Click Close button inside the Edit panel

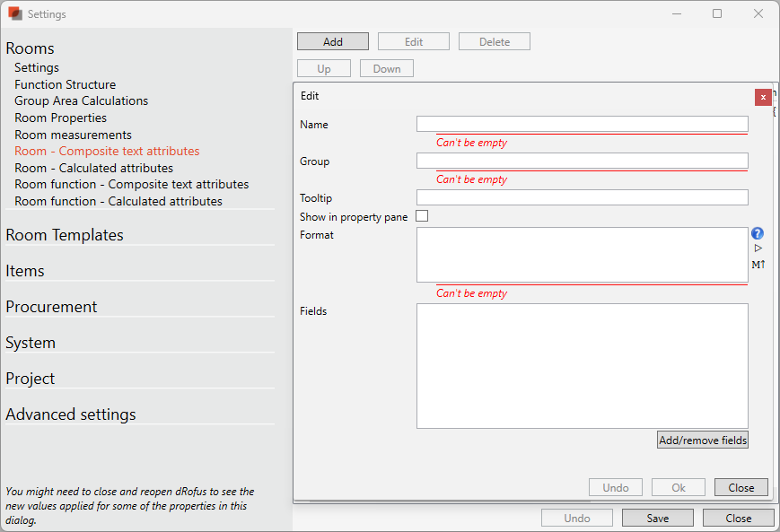pyautogui.click(x=741, y=488)
